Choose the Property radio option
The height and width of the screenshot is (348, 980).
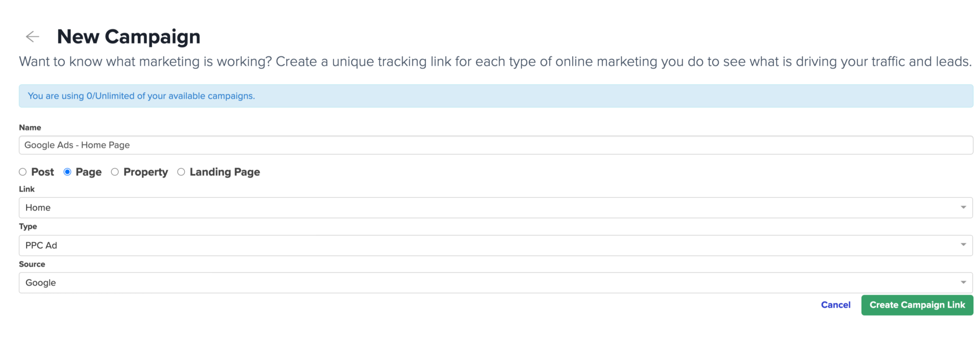[x=115, y=172]
